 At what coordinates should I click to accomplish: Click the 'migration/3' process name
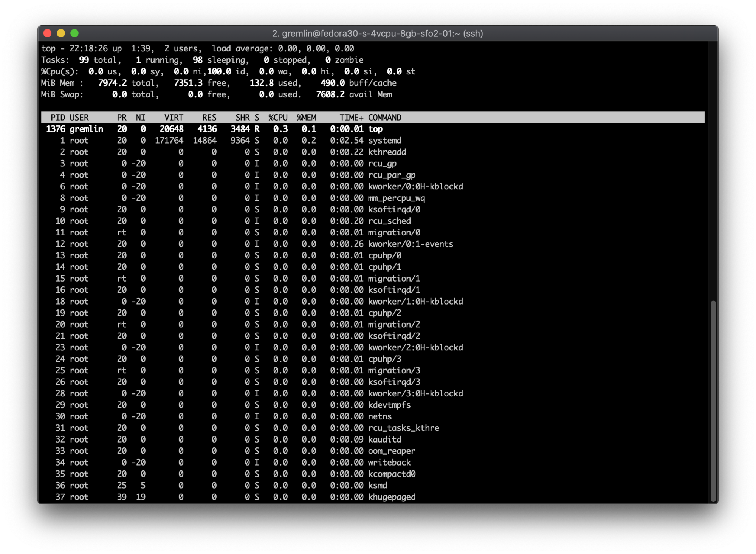(x=394, y=370)
